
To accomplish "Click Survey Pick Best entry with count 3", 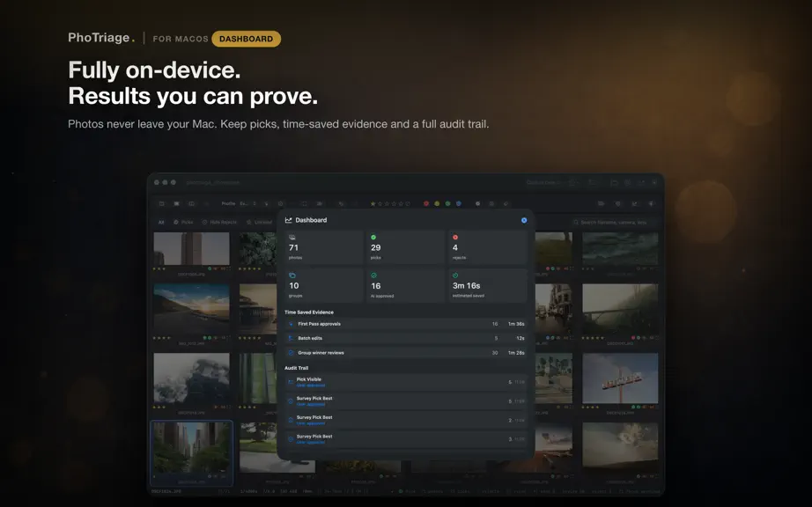I will click(x=405, y=439).
